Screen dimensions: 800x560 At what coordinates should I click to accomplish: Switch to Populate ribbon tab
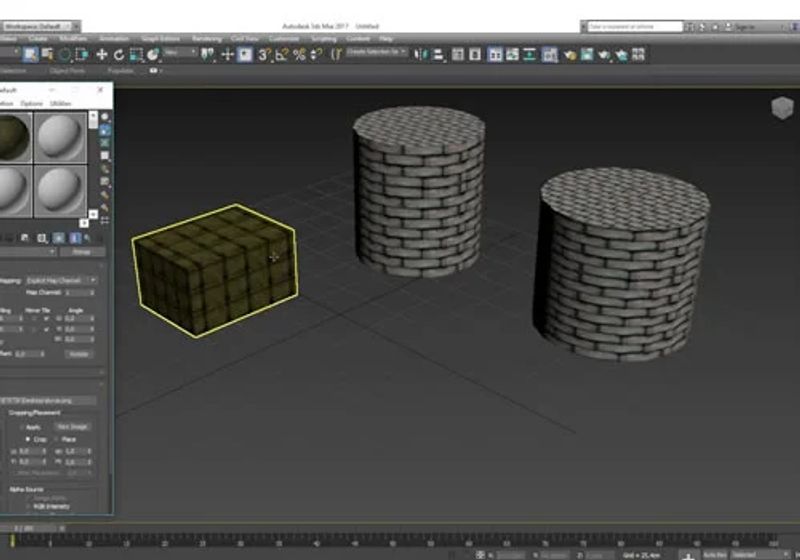click(x=120, y=71)
